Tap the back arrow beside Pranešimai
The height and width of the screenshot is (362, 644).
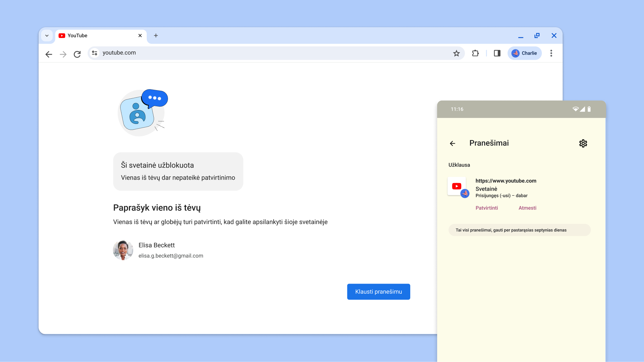pyautogui.click(x=452, y=143)
